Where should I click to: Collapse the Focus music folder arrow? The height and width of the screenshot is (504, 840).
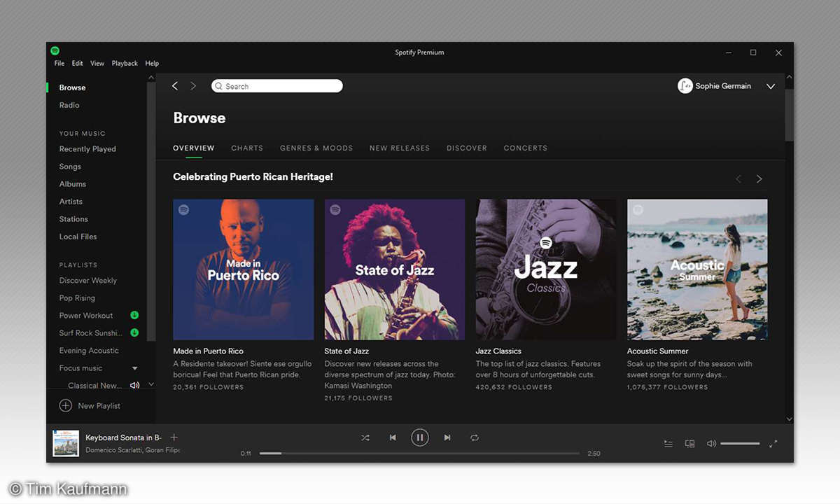135,368
